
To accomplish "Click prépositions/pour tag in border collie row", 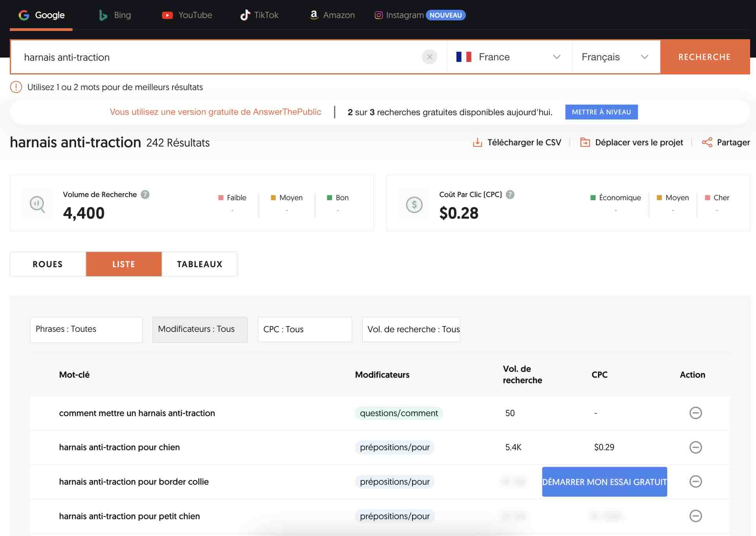I will pyautogui.click(x=394, y=482).
